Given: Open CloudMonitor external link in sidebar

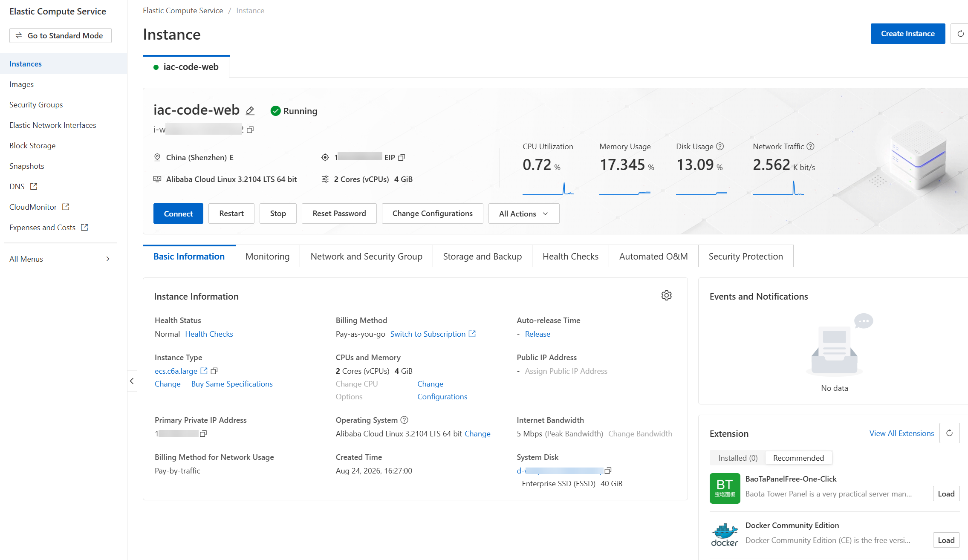Looking at the screenshot, I should (66, 207).
